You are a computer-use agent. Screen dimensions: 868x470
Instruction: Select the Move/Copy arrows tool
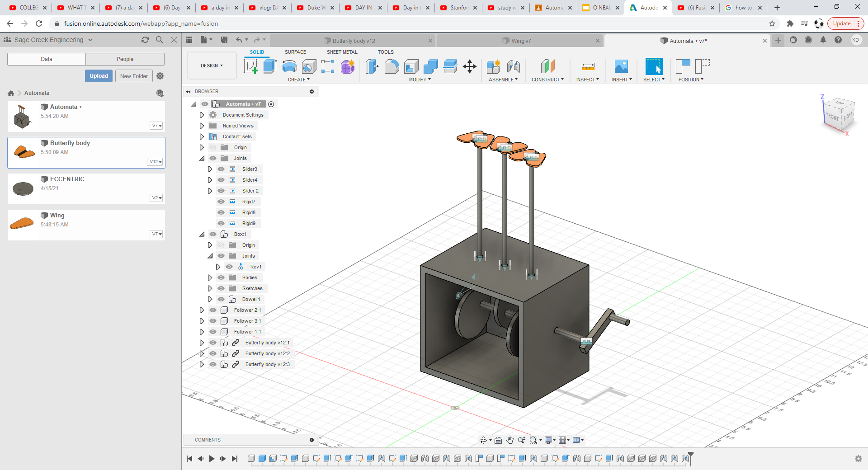[x=470, y=66]
